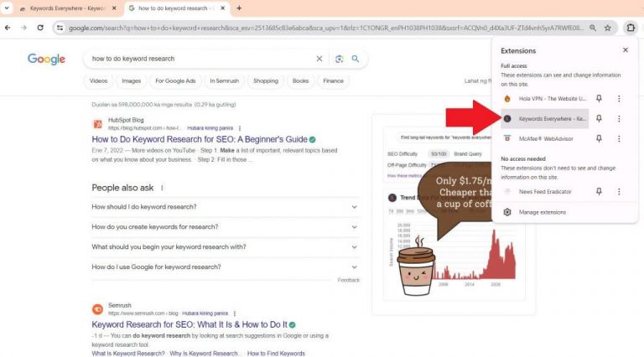Viewport: 644px width, 357px height.
Task: Select the 'how to do keyword research' tab
Action: (177, 8)
